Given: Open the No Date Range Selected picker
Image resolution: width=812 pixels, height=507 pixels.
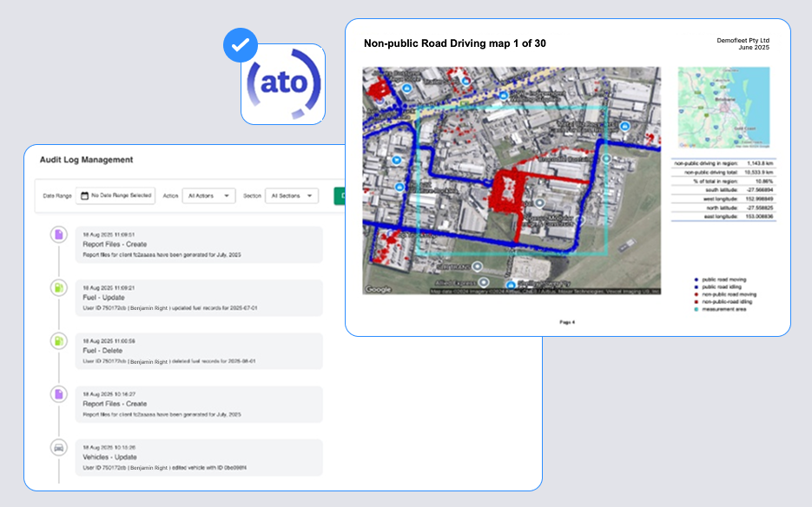Looking at the screenshot, I should 116,196.
